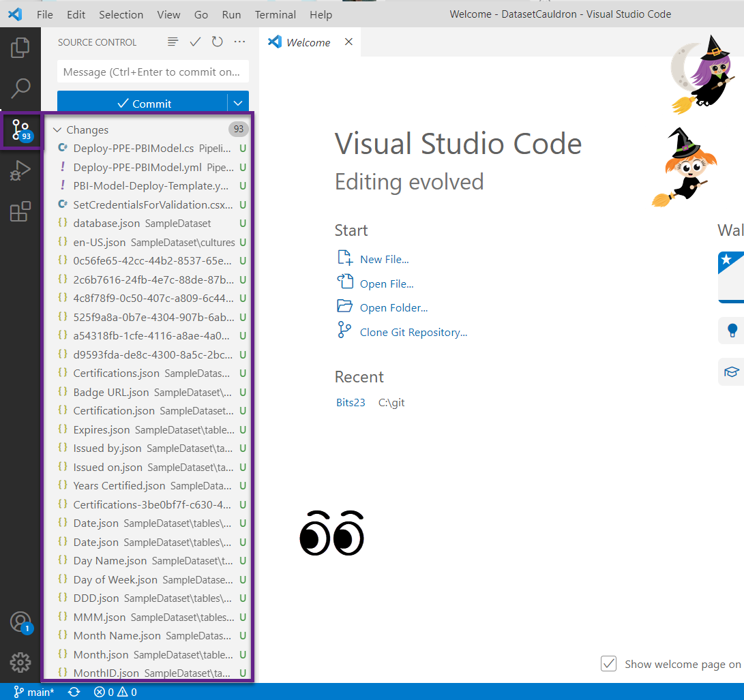
Task: Open the Commit button dropdown arrow
Action: point(237,103)
